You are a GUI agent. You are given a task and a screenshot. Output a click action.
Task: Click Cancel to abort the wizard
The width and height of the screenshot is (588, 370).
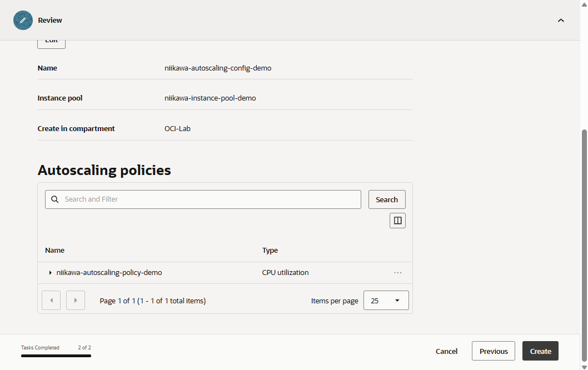coord(446,351)
